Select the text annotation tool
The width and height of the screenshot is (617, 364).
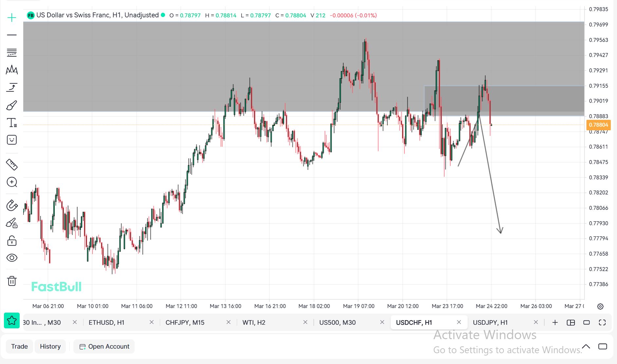point(12,123)
